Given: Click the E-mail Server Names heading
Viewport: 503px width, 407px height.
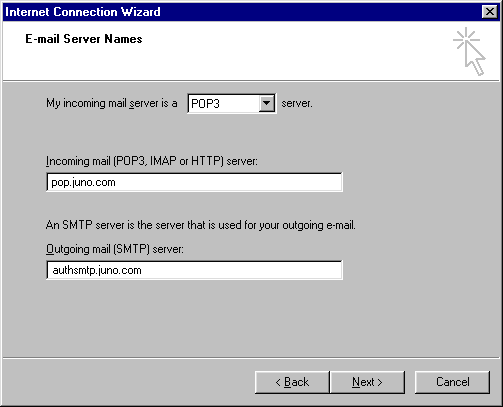Looking at the screenshot, I should pos(84,39).
